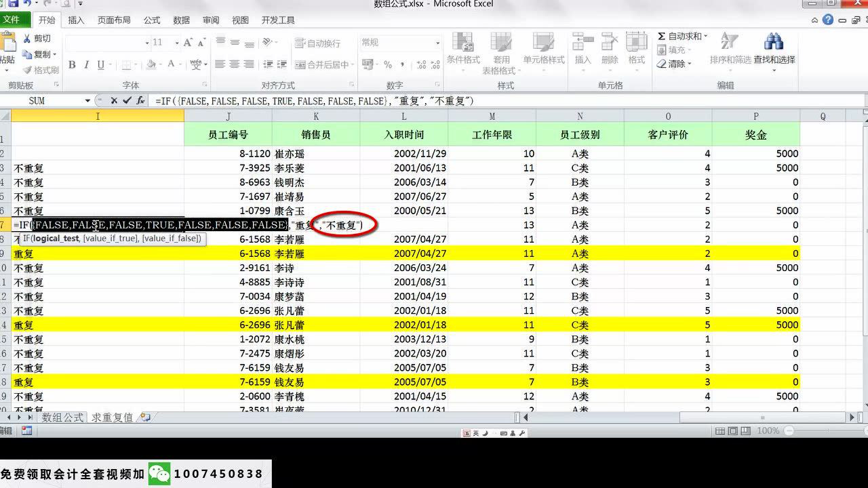The image size is (868, 488).
Task: Click the Clear (清除) eraser icon
Action: click(662, 64)
